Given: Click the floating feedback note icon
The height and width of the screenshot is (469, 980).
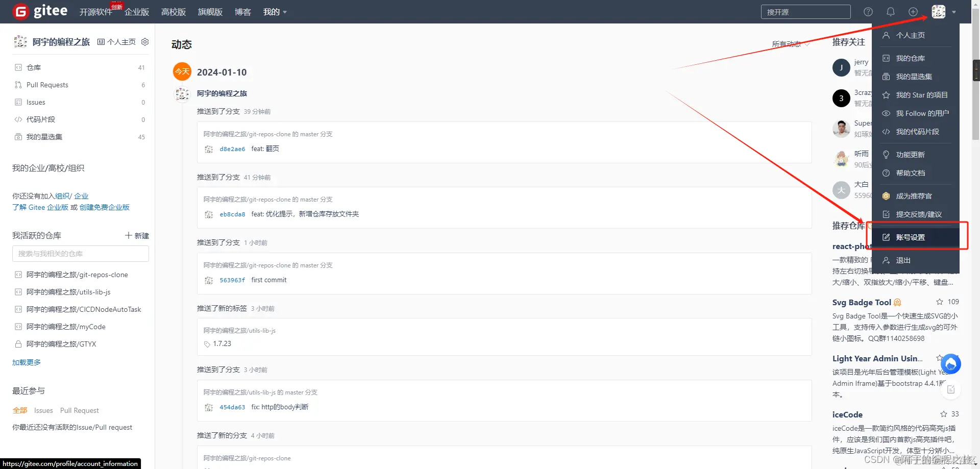Looking at the screenshot, I should [x=951, y=389].
